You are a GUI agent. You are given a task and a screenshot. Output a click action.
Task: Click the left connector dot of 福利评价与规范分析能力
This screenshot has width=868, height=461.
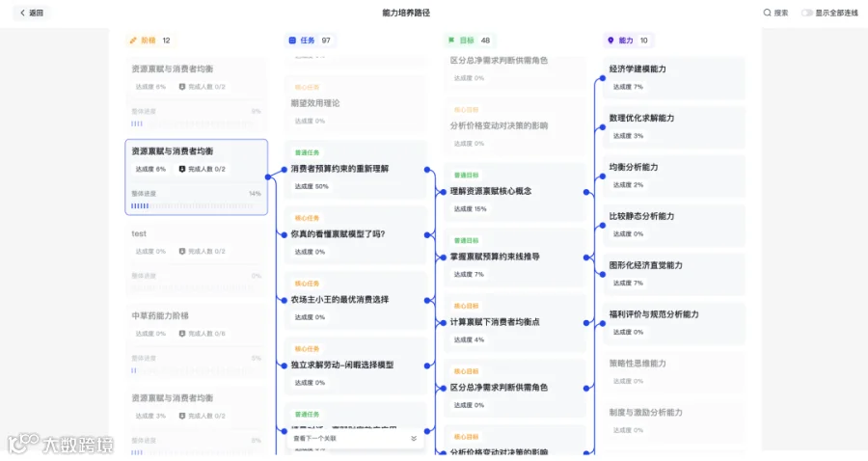click(602, 324)
